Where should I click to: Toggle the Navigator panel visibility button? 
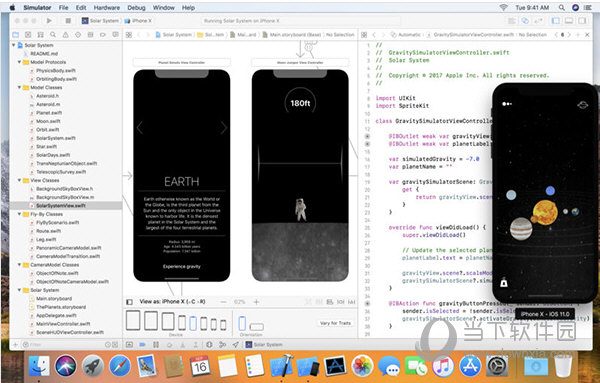556,21
